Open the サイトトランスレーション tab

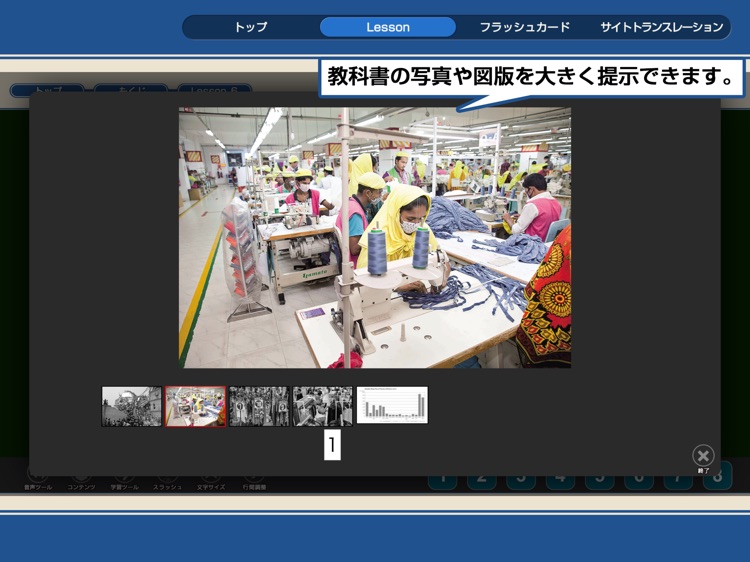point(662,27)
